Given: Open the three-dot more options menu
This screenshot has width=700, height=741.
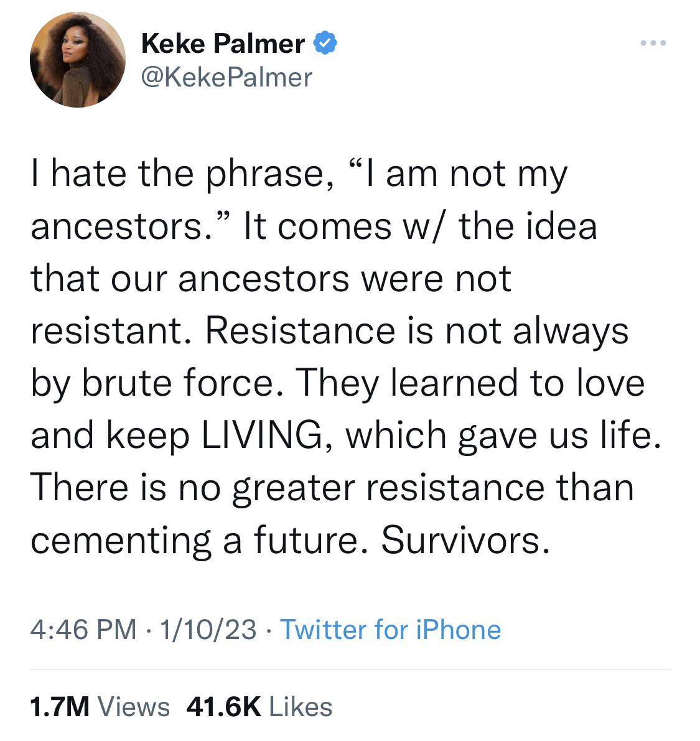Looking at the screenshot, I should (x=653, y=43).
